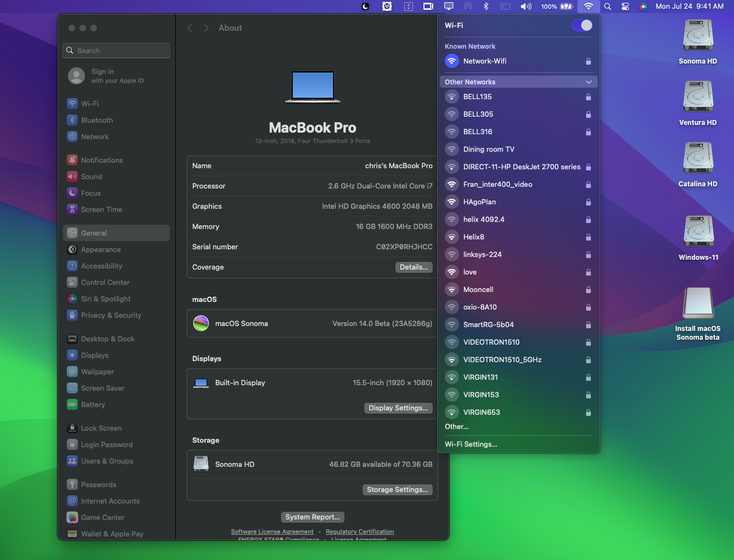Viewport: 734px width, 560px height.
Task: Open Screen Saver settings
Action: click(116, 388)
